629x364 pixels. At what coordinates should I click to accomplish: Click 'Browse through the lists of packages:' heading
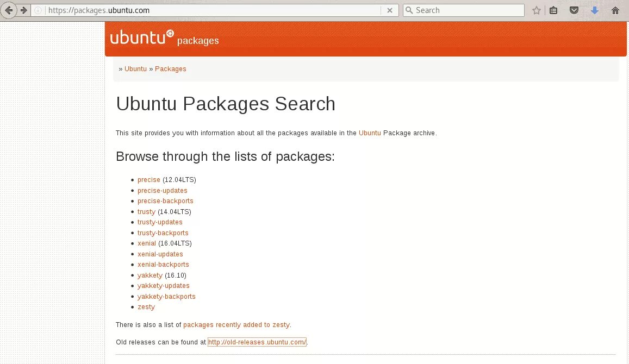pos(225,156)
